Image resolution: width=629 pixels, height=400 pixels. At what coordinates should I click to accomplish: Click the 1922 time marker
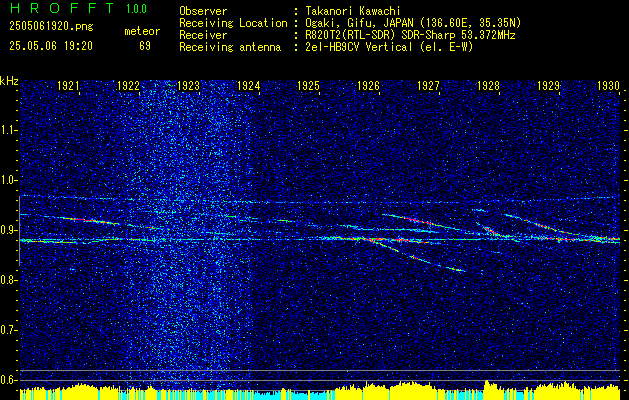(128, 86)
